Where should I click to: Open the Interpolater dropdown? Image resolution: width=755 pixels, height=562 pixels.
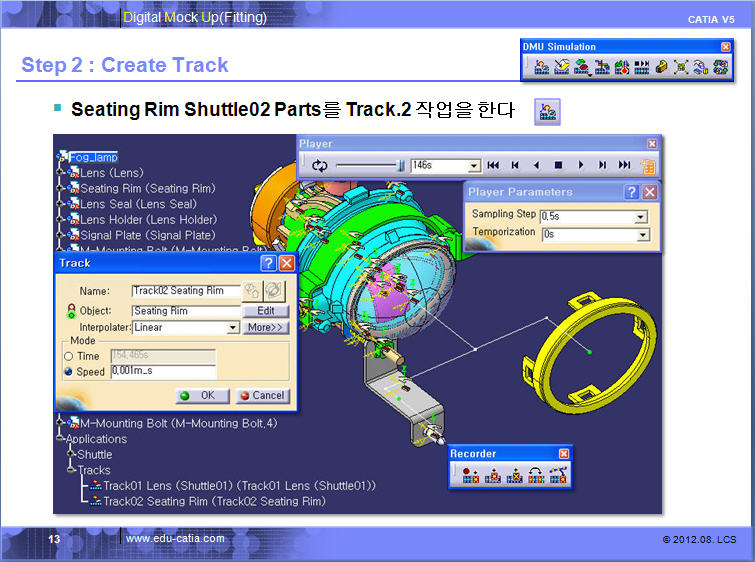tap(233, 328)
